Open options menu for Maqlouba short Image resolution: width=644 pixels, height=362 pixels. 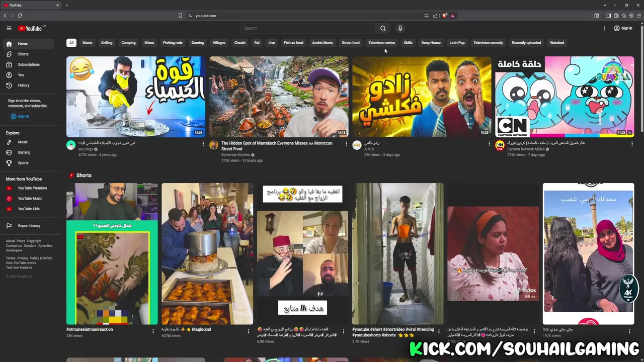pos(248,331)
